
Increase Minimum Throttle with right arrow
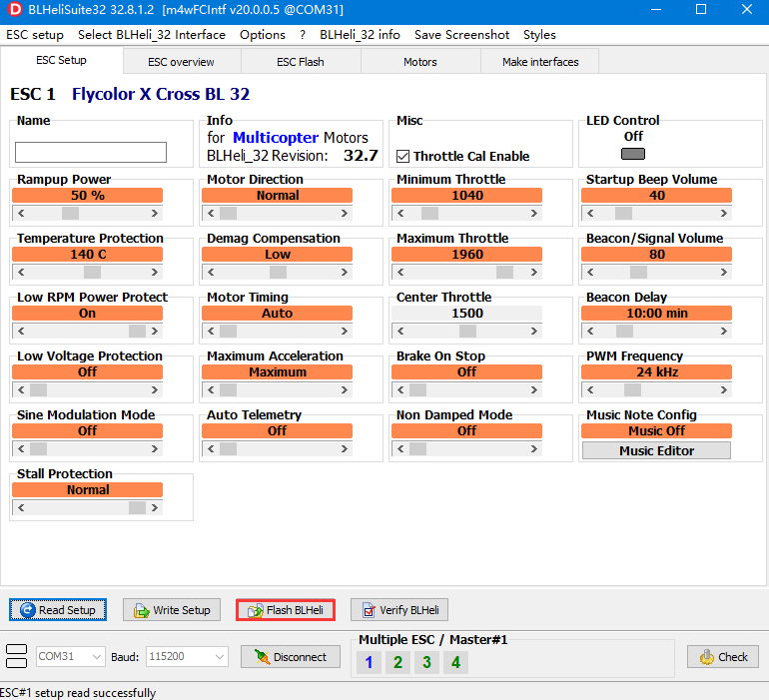(534, 214)
